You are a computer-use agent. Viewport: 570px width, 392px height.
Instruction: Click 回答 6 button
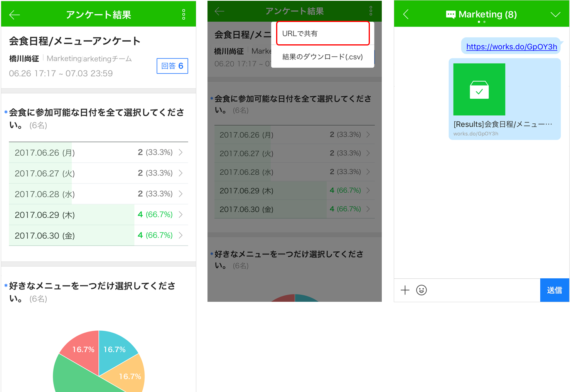172,66
